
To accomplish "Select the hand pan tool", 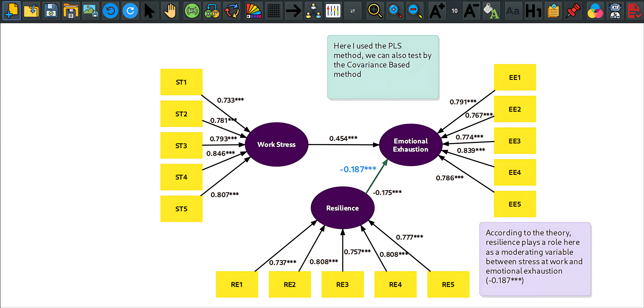I will tap(170, 11).
